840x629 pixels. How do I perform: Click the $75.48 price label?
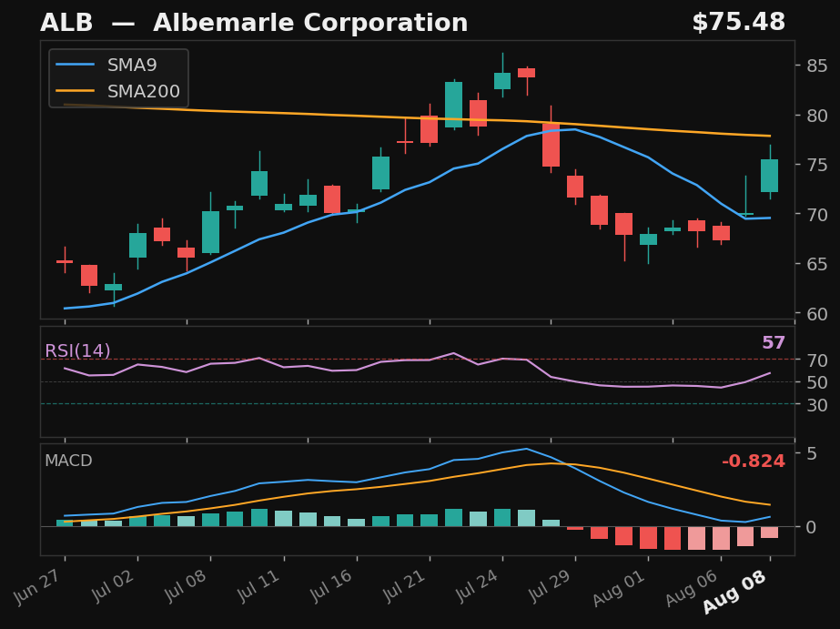[x=739, y=23]
